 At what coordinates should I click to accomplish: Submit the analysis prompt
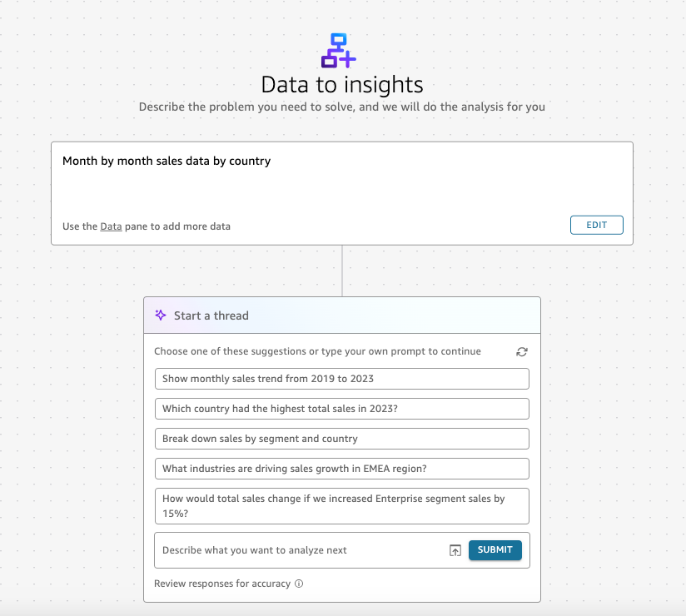tap(495, 550)
